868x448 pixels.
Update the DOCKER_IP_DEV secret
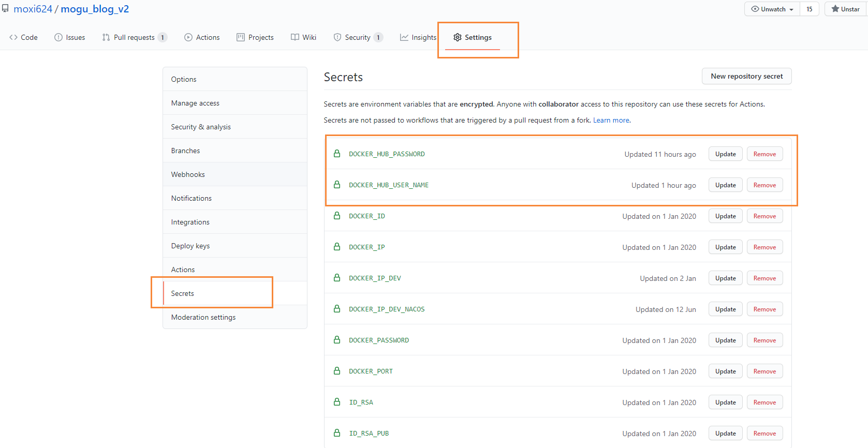[726, 278]
